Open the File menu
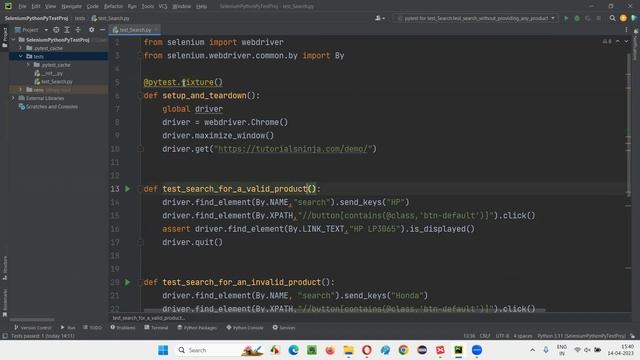The image size is (640, 360). tap(22, 6)
